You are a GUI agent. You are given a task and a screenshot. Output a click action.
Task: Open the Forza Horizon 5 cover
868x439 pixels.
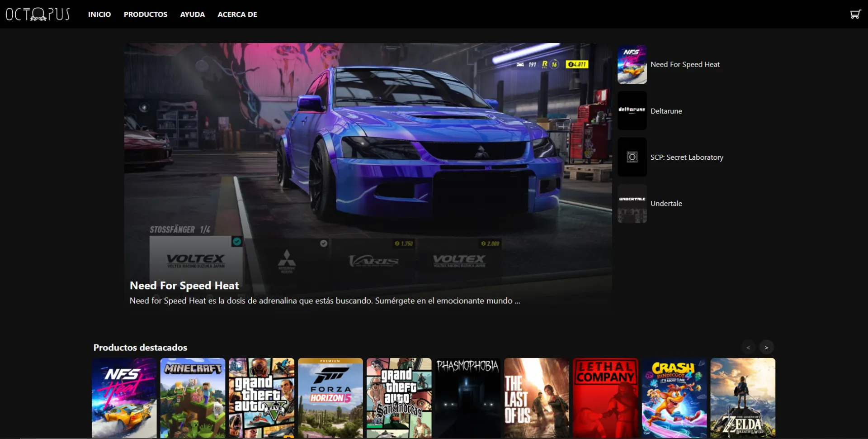click(330, 398)
